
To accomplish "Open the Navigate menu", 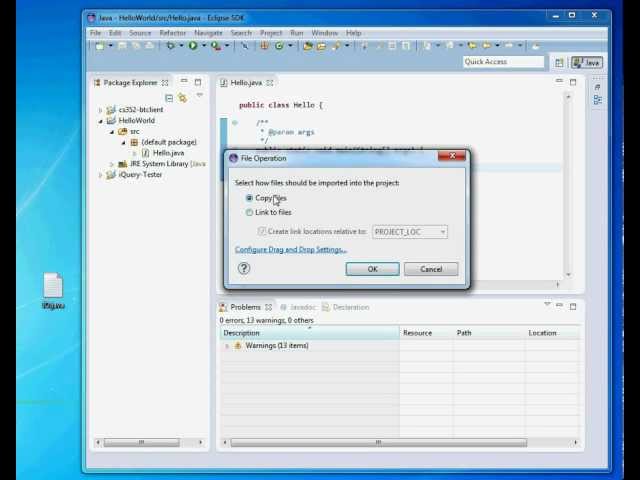I will 208,33.
